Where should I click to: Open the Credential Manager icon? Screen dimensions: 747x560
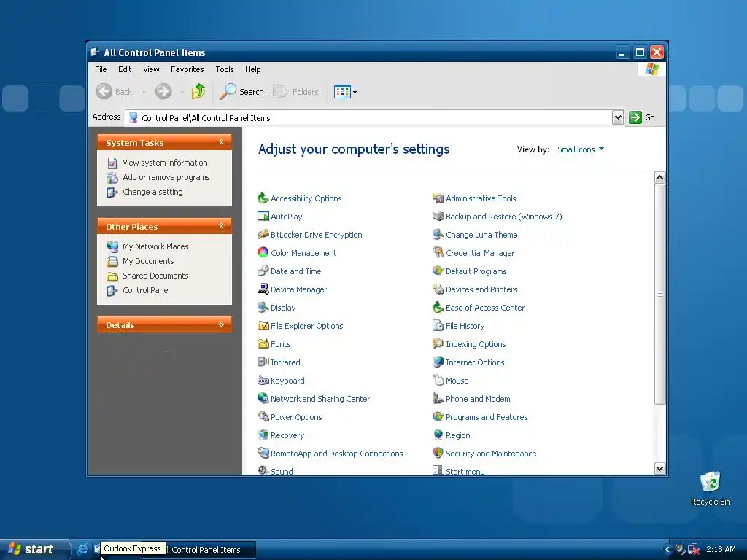(438, 252)
